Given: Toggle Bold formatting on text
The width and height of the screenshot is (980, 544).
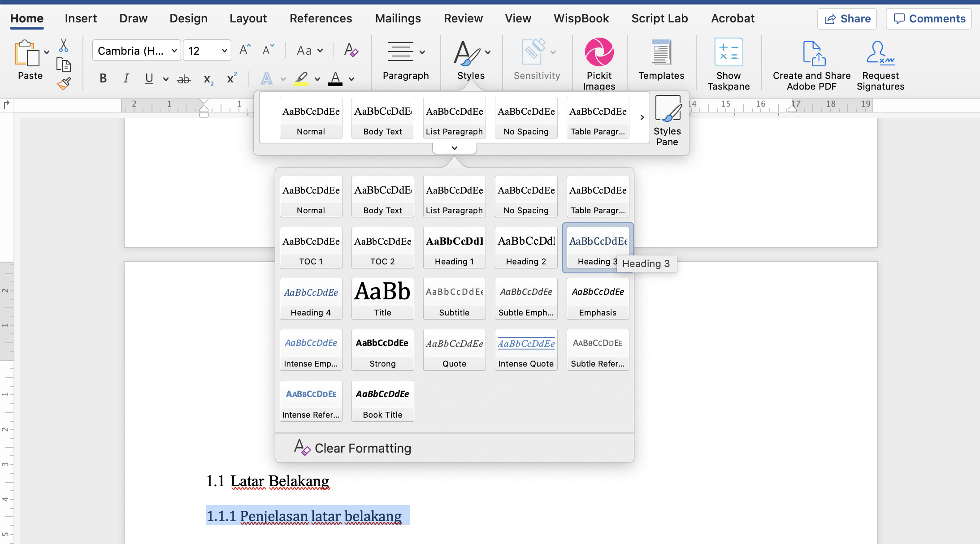Looking at the screenshot, I should [x=103, y=78].
